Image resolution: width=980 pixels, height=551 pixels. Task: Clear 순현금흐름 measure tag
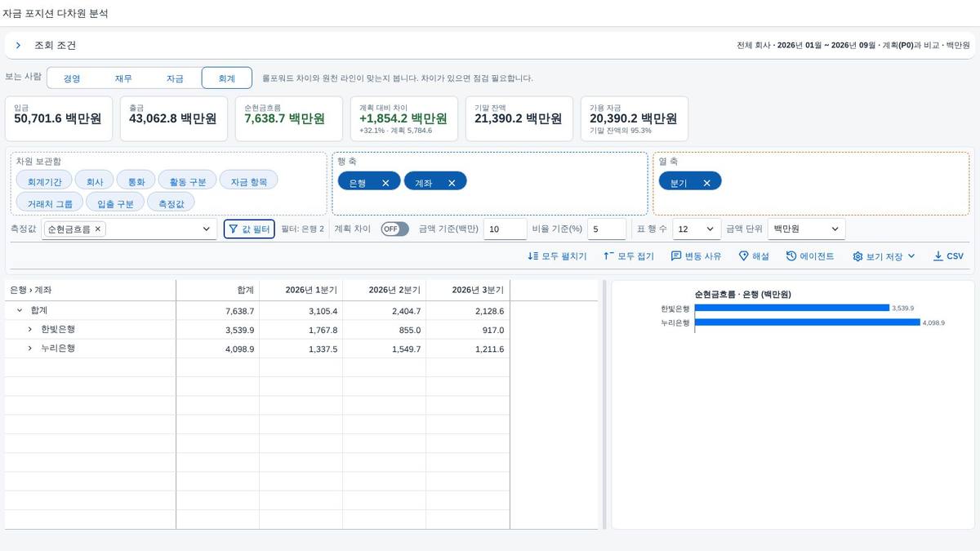98,229
